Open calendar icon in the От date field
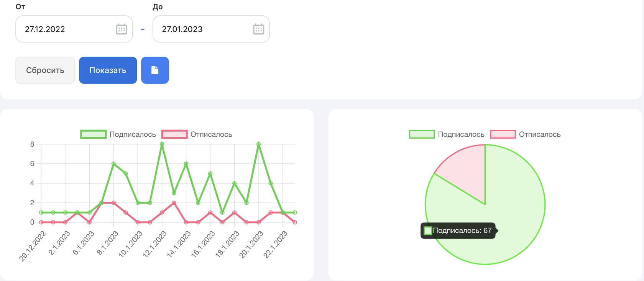 pos(122,29)
